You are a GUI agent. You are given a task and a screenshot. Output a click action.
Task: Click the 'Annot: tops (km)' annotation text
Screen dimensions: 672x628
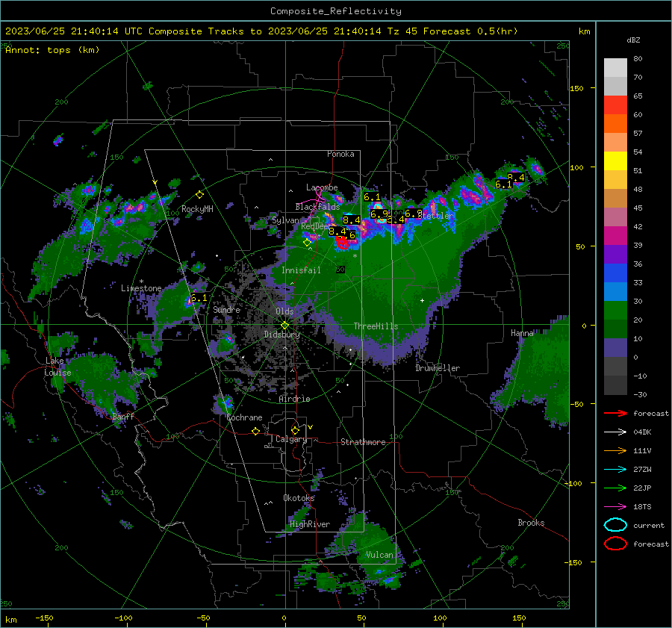pyautogui.click(x=52, y=50)
